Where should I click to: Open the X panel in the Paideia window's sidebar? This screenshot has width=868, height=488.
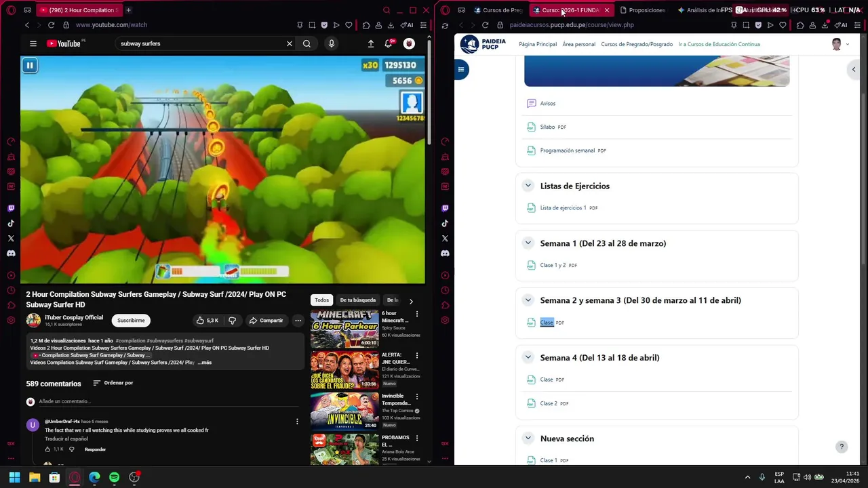(x=445, y=238)
